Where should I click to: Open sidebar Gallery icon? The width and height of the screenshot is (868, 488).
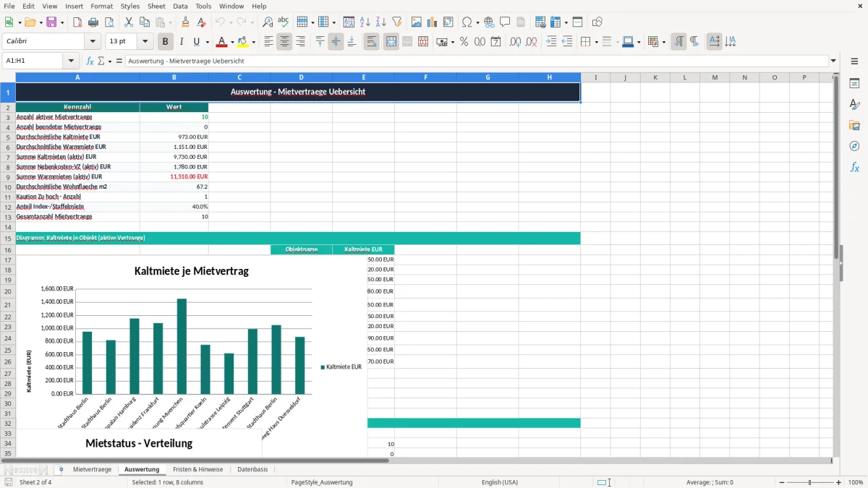coord(854,125)
